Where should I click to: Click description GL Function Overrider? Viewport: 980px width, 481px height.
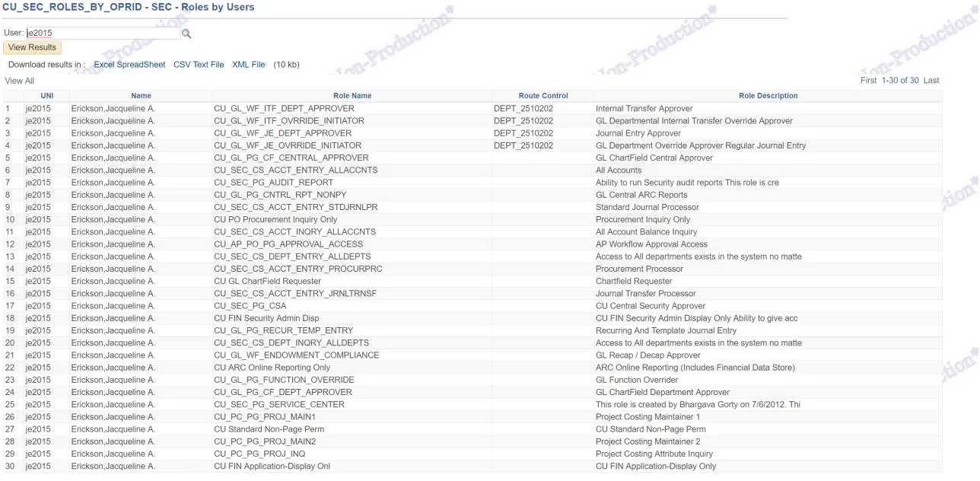pyautogui.click(x=637, y=380)
